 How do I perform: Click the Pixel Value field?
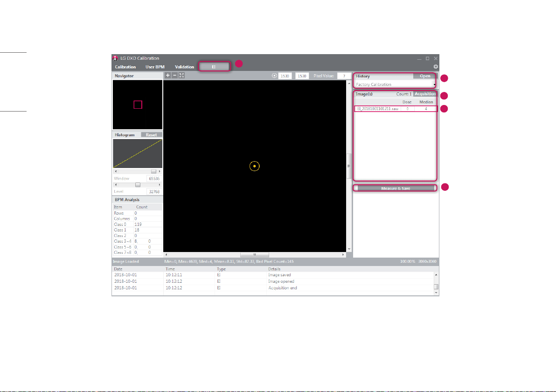[344, 76]
